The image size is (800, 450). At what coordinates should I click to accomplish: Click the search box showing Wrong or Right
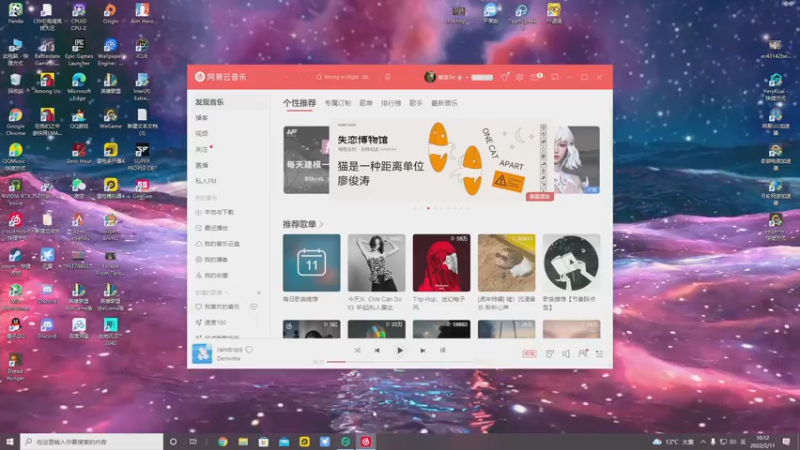click(x=345, y=77)
